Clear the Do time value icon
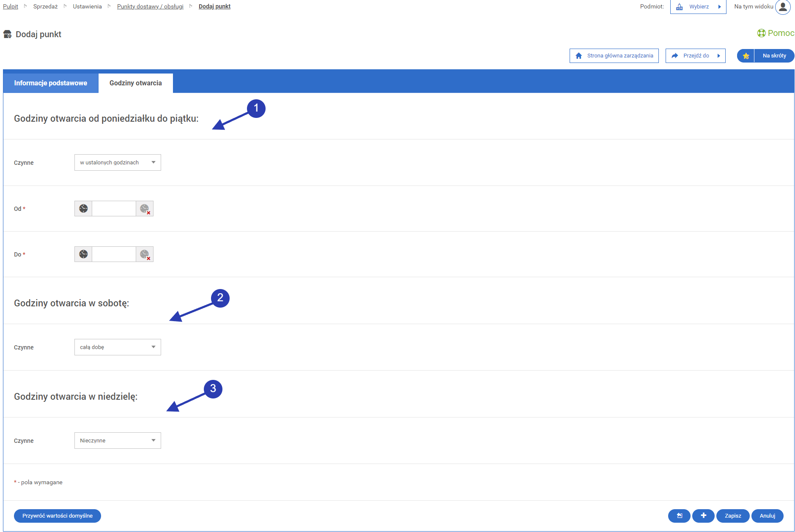Screen dimensions: 795x532 pos(145,254)
